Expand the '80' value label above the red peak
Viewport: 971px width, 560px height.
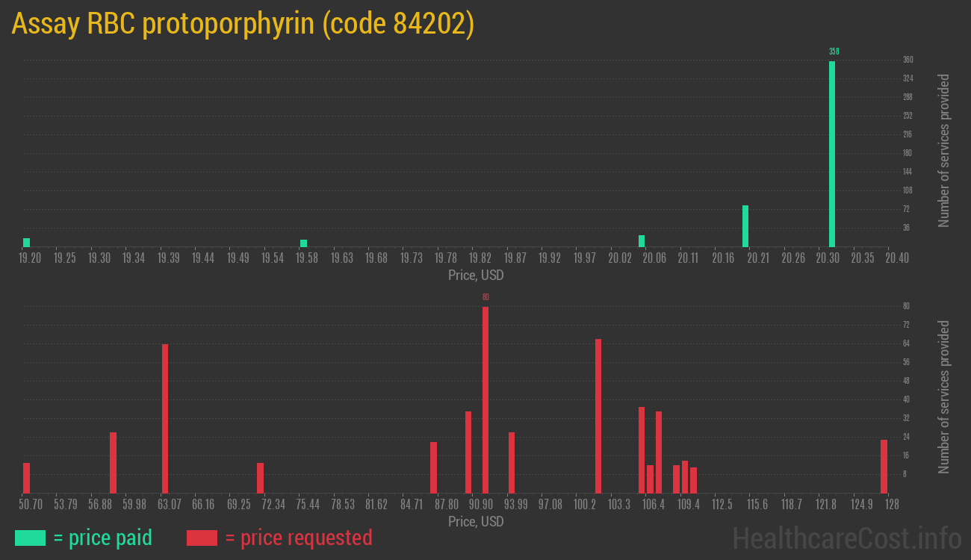pyautogui.click(x=485, y=296)
